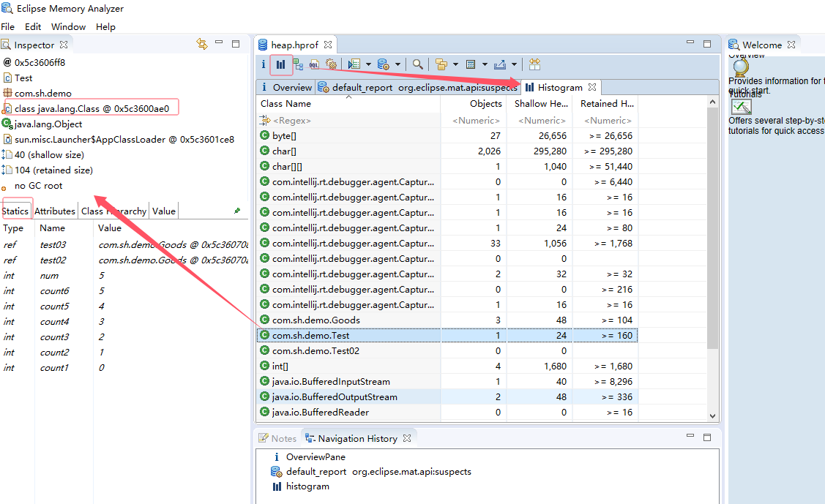Click the Calculate Retained Size icon
The width and height of the screenshot is (825, 504).
[471, 64]
